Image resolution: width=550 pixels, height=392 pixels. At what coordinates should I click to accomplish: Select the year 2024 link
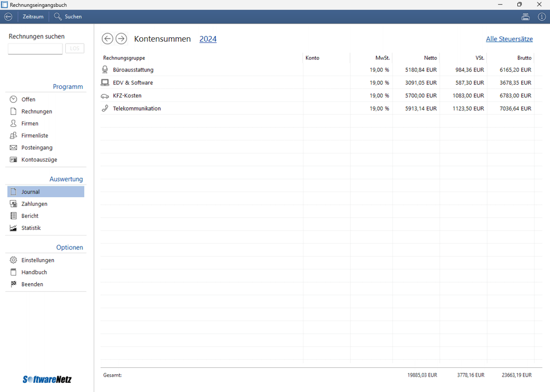[x=207, y=39]
